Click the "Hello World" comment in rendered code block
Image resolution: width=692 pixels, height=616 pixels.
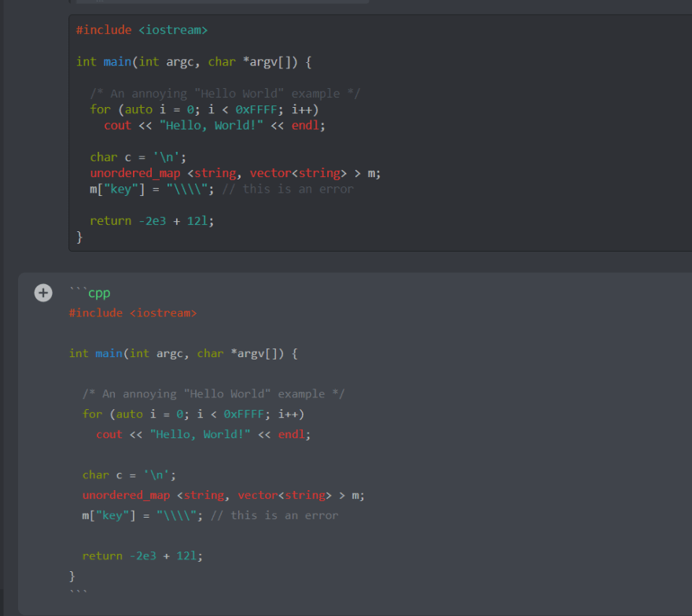pos(225,94)
